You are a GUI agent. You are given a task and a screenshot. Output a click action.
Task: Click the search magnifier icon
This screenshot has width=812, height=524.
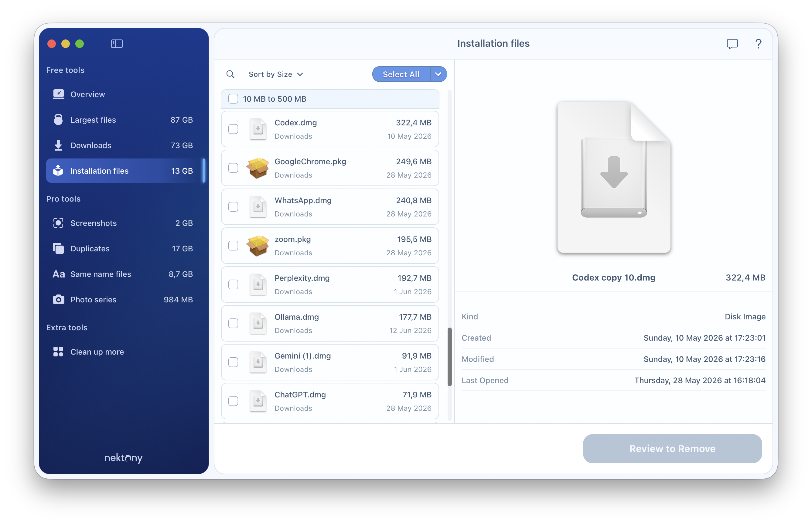point(230,74)
